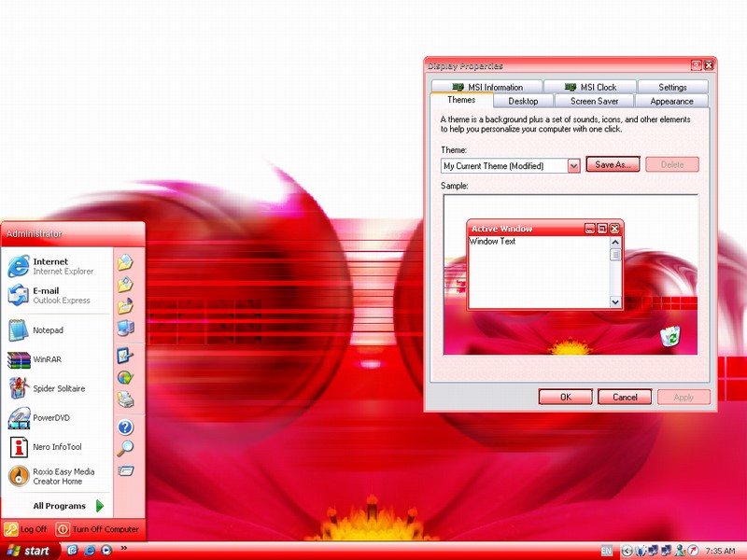Click sample window scrollbar down arrow
The height and width of the screenshot is (560, 747).
pos(615,301)
